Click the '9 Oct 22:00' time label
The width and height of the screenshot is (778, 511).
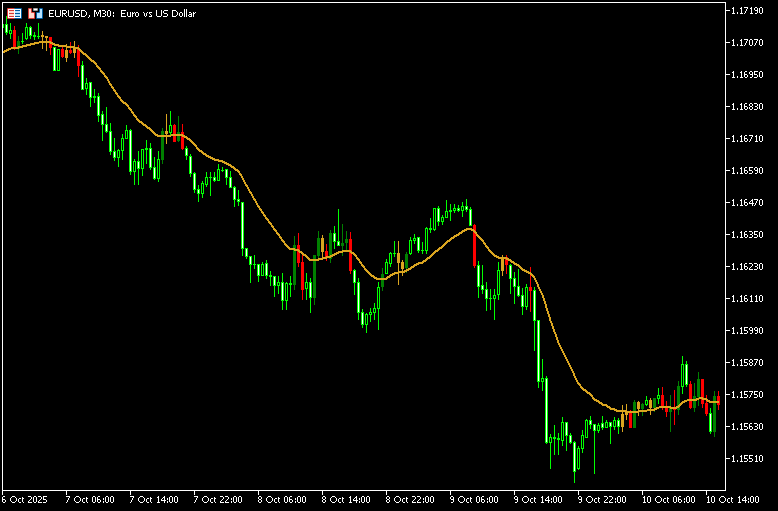tap(603, 499)
